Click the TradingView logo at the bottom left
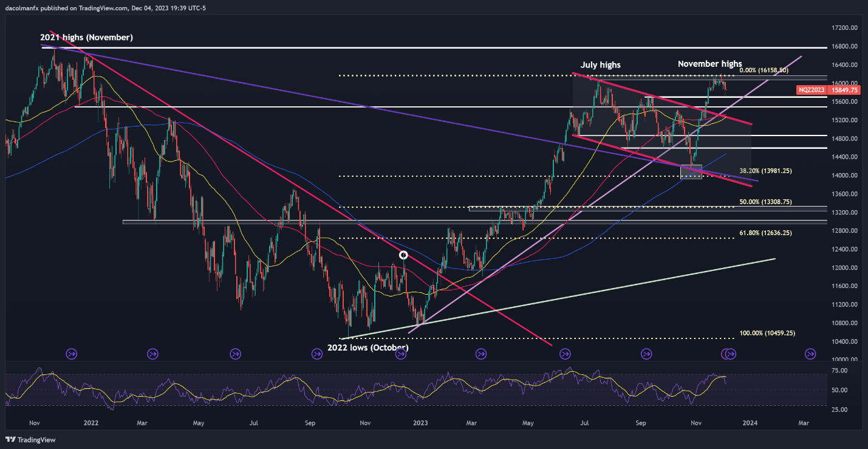Screen dimensions: 868x449 (x=29, y=439)
